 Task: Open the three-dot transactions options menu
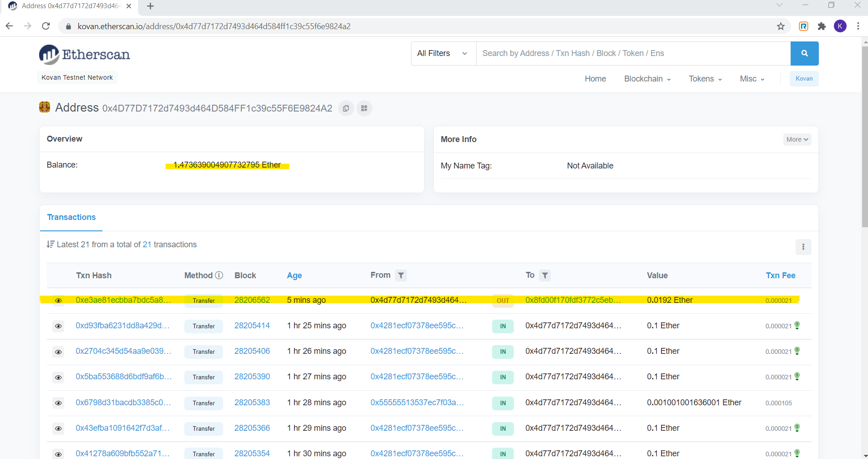(x=803, y=247)
